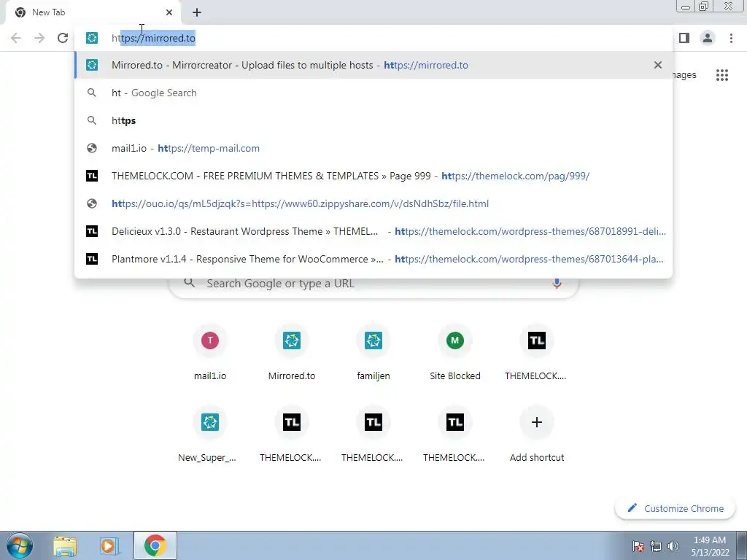
Task: Go back using the back arrow
Action: 16,38
